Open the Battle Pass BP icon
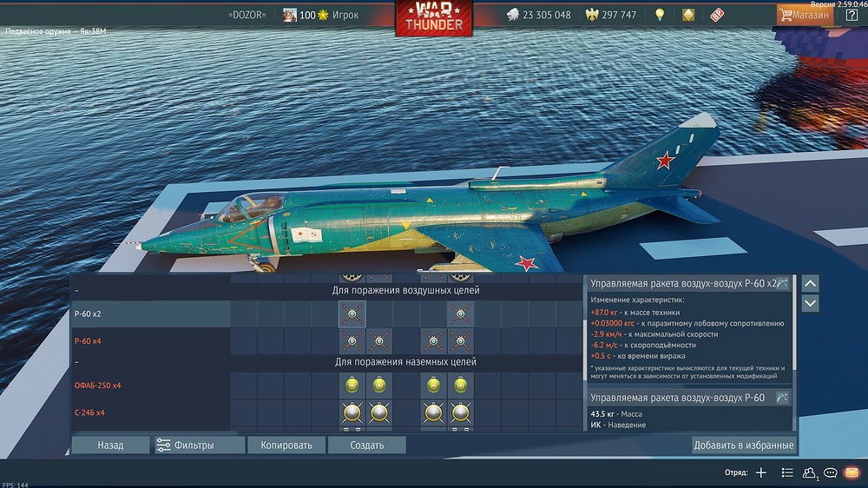Screen dimensions: 868x488 point(717,15)
